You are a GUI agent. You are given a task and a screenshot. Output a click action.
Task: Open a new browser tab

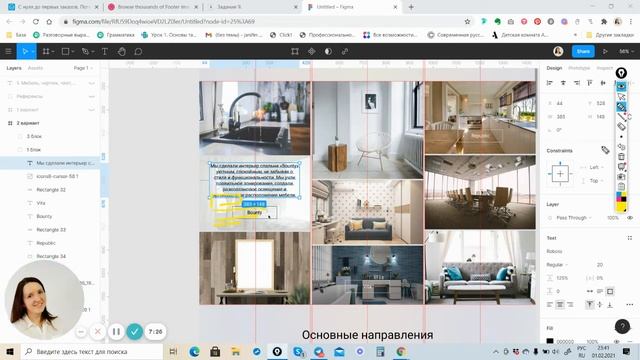click(x=411, y=7)
